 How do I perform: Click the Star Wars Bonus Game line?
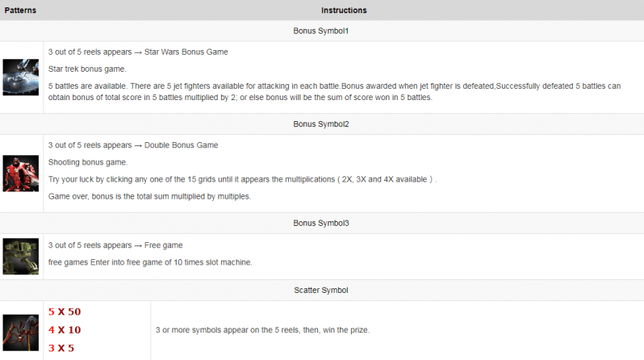pos(138,52)
